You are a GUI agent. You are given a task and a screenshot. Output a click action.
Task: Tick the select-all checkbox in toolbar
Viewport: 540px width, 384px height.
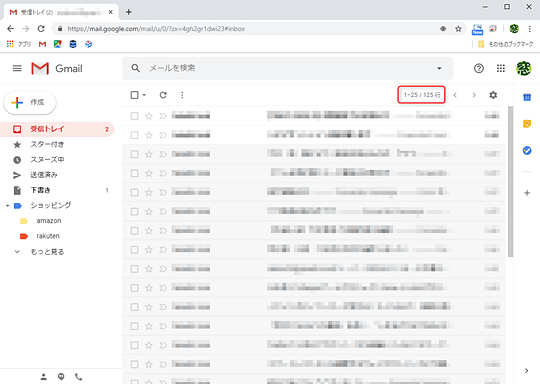click(134, 95)
